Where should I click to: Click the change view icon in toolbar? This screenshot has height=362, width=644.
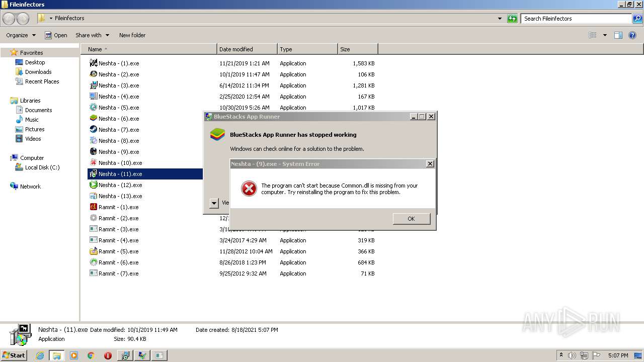593,35
